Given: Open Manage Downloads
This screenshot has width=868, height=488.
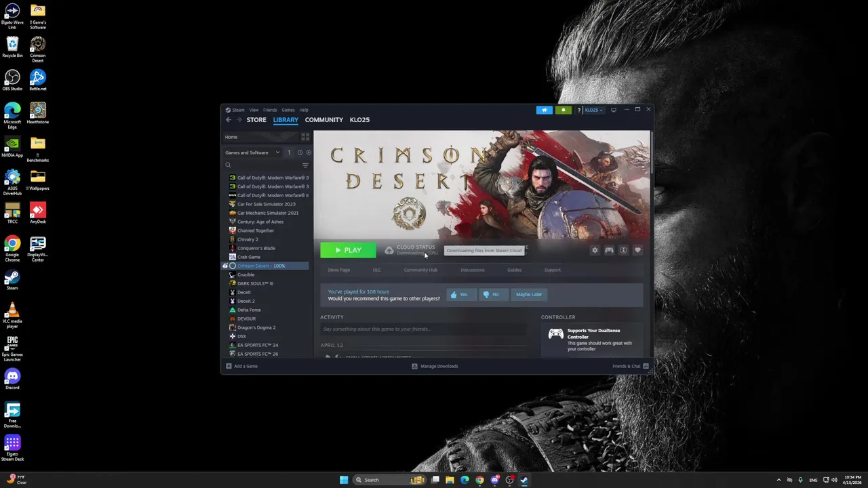Looking at the screenshot, I should point(435,366).
